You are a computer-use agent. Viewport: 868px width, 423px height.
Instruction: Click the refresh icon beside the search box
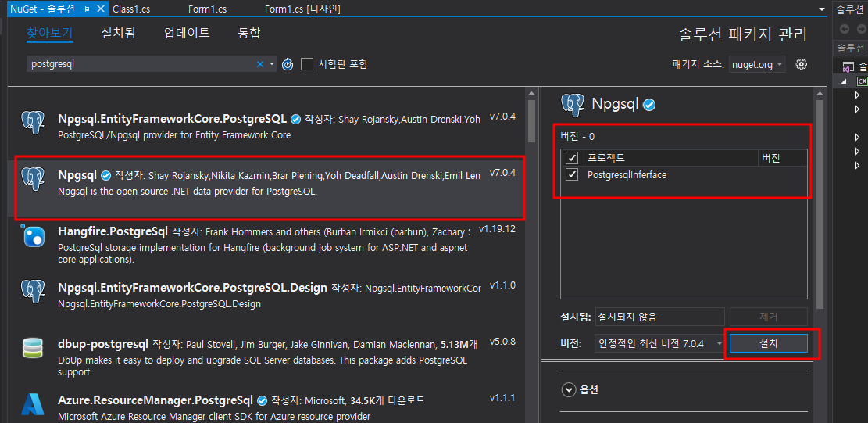tap(288, 64)
